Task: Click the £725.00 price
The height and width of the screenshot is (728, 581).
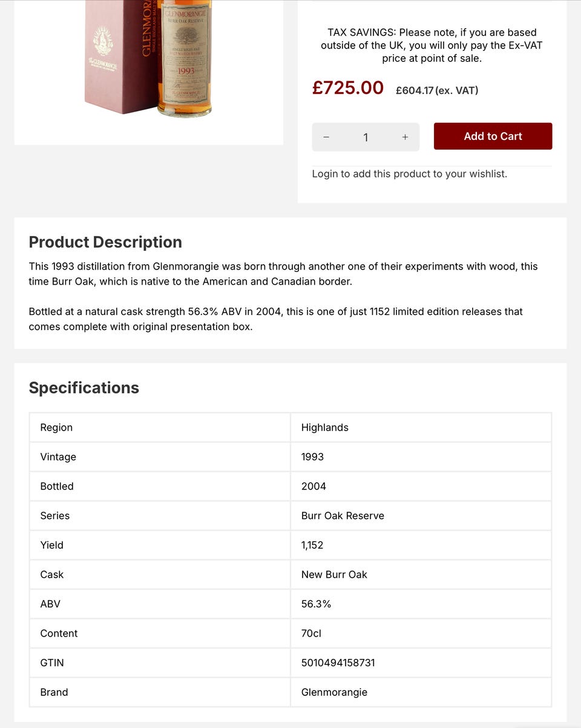Action: [x=348, y=88]
